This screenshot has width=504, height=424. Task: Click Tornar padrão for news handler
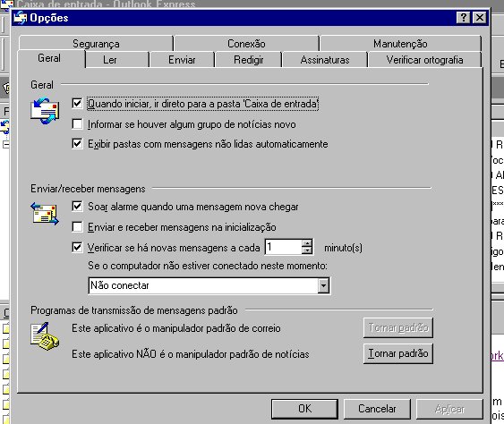click(x=398, y=353)
